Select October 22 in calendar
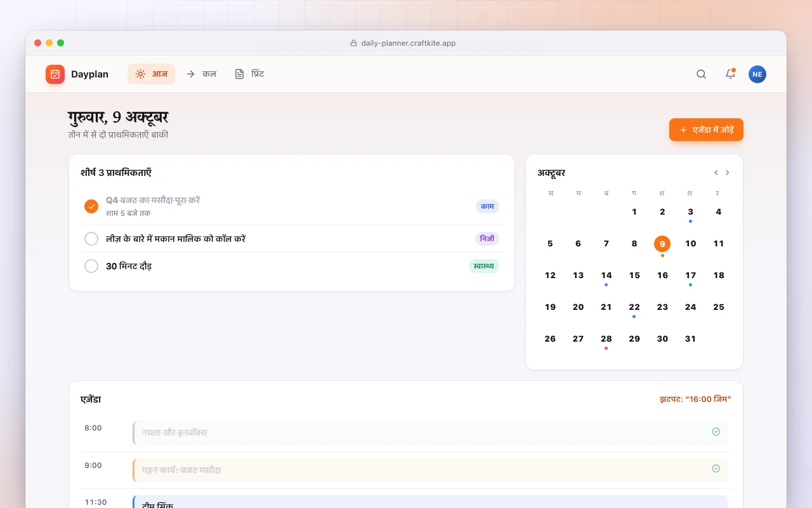This screenshot has height=508, width=812. tap(634, 307)
